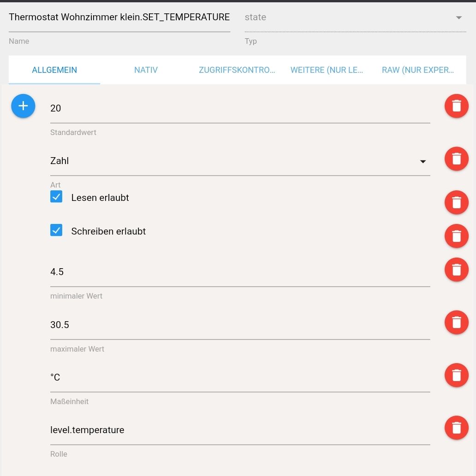Image resolution: width=476 pixels, height=476 pixels.
Task: Switch to the NATIV tab
Action: click(146, 70)
